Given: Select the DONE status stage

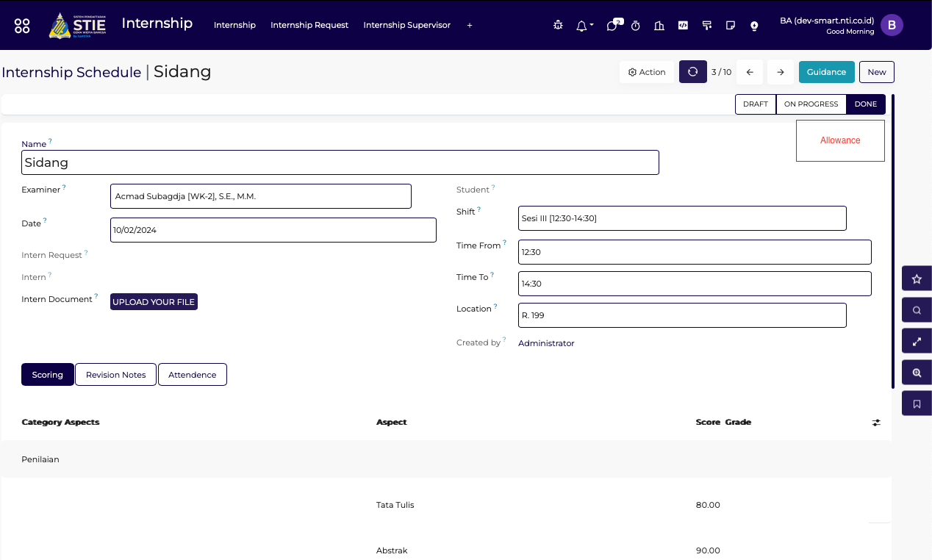Looking at the screenshot, I should coord(865,104).
